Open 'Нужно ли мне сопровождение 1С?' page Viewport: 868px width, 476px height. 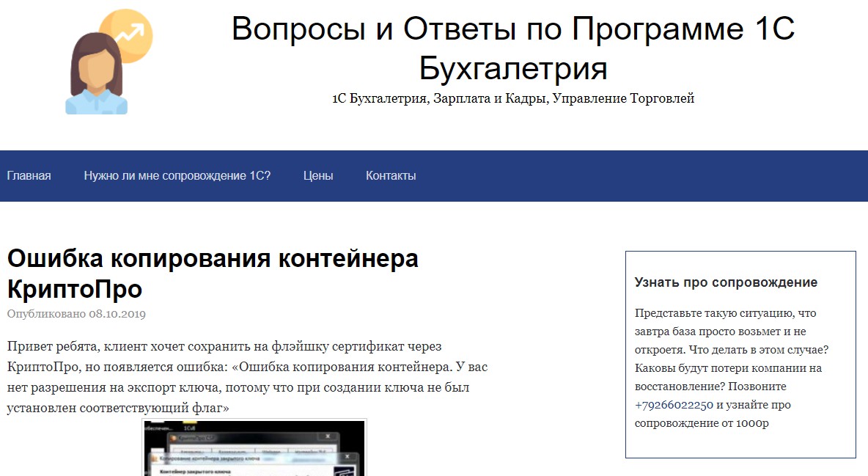177,176
